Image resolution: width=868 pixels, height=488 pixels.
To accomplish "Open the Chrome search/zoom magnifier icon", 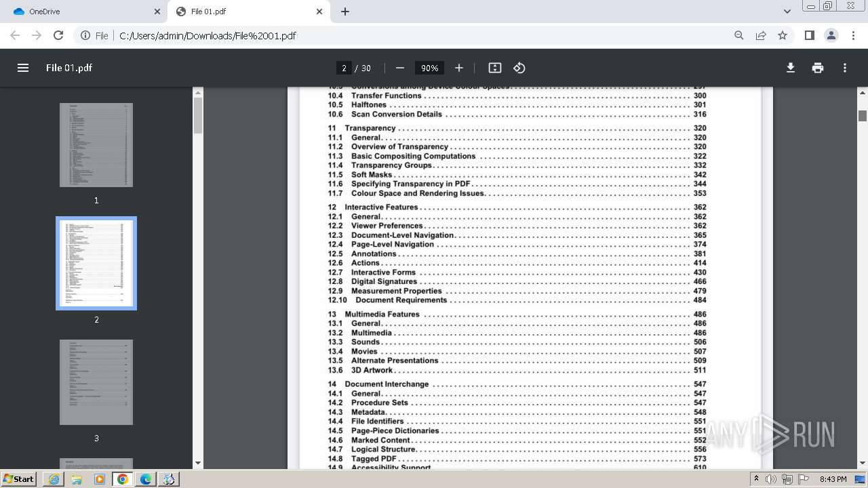I will 739,35.
